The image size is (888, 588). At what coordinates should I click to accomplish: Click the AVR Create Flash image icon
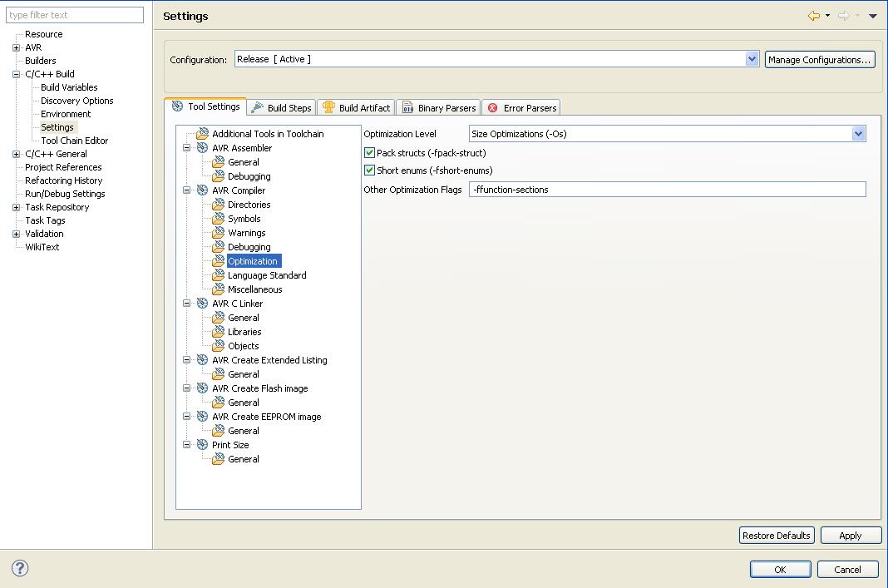point(202,388)
